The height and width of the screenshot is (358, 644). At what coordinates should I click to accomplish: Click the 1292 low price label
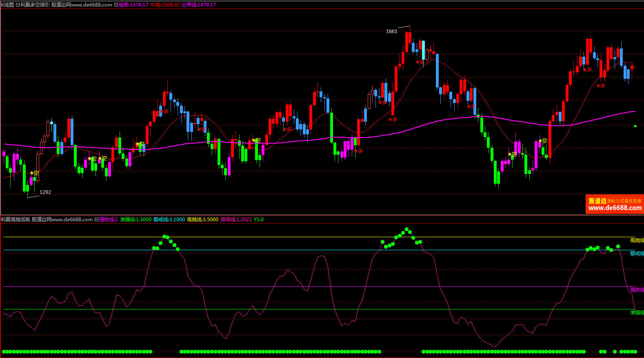click(45, 192)
